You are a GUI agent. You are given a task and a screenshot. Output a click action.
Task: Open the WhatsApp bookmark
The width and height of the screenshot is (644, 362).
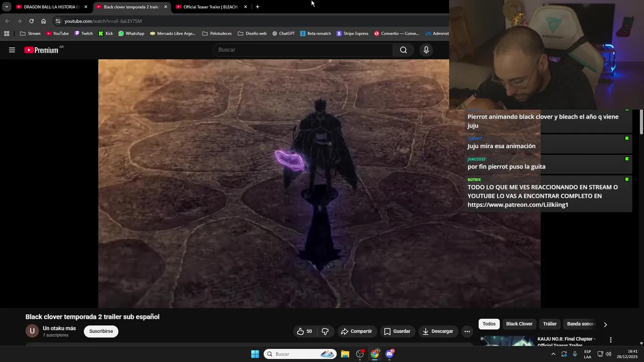[131, 34]
